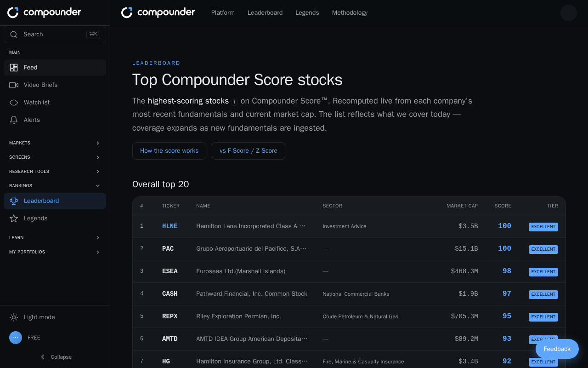Focus the sidebar Search field
Viewport: 588px width, 368px height.
coord(55,34)
